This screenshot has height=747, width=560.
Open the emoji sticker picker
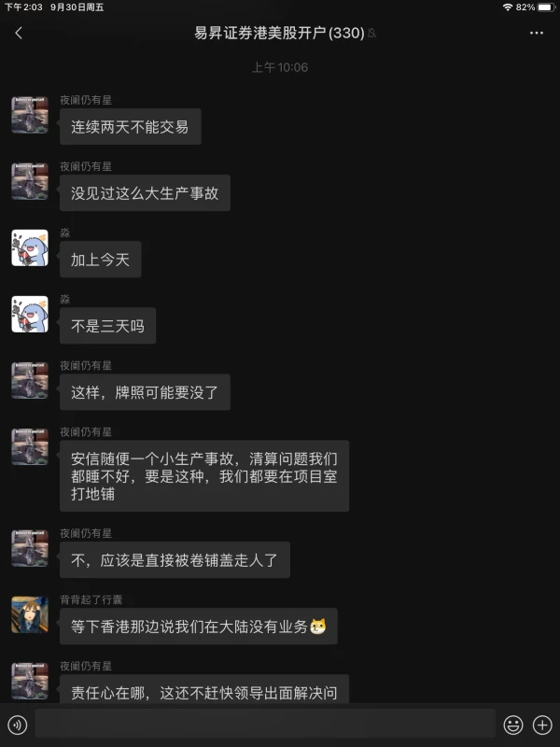[513, 726]
